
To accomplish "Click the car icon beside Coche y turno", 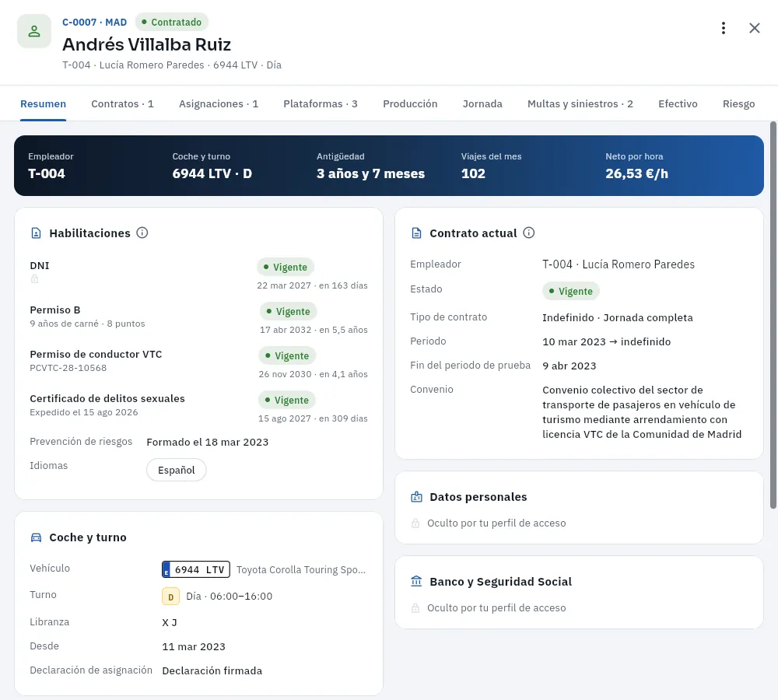I will [x=37, y=537].
